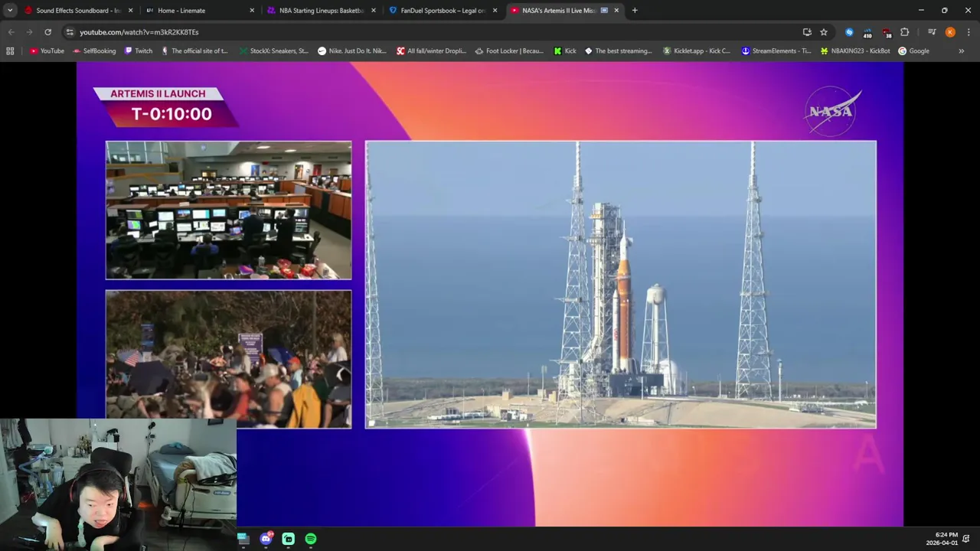Open the Twitch bookmark
This screenshot has width=980, height=551.
point(138,51)
